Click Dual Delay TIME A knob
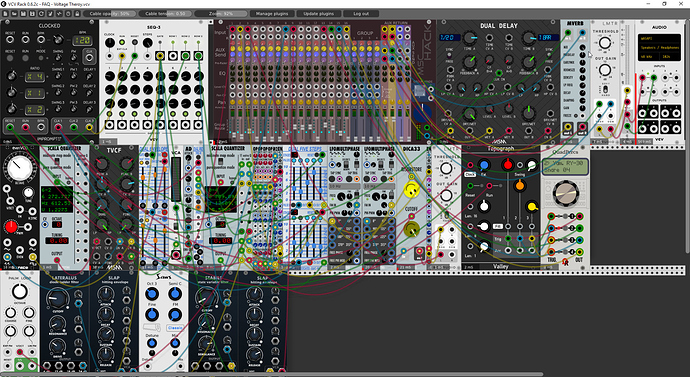690x377 pixels. 470,38
